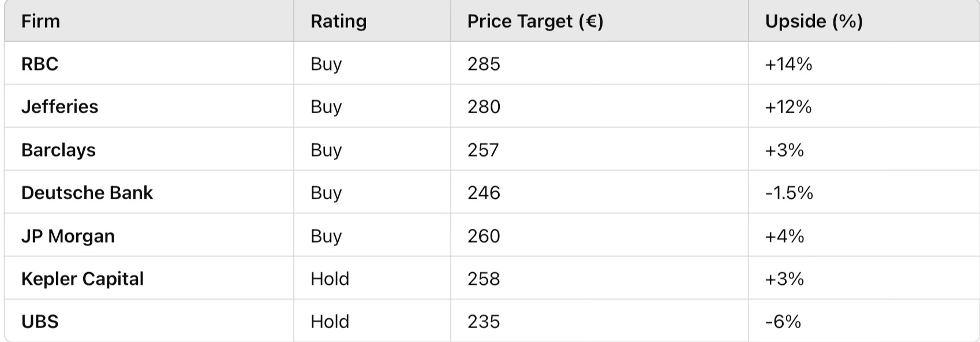Click RBC's +14% upside value
The height and width of the screenshot is (342, 980).
(788, 64)
